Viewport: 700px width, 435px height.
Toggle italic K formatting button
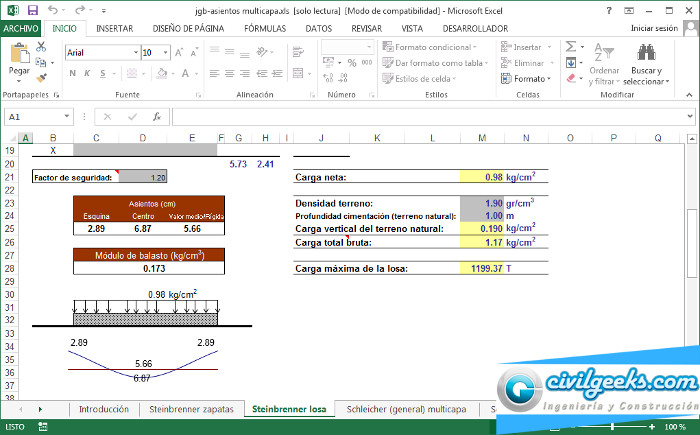point(88,73)
